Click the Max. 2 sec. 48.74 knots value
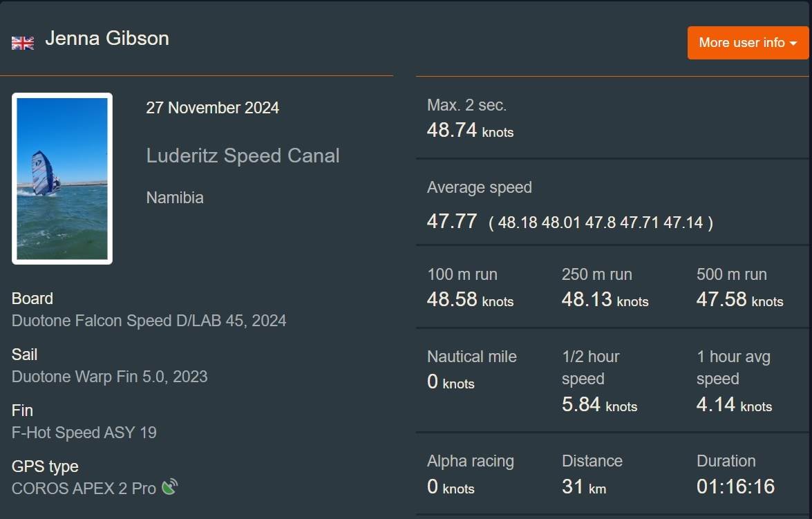 (470, 130)
